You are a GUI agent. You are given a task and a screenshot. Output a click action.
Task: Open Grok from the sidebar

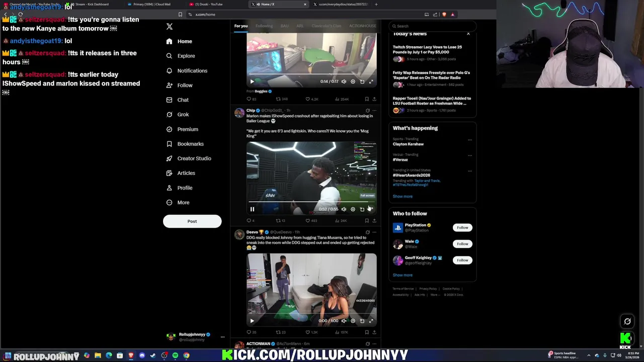pos(177,115)
